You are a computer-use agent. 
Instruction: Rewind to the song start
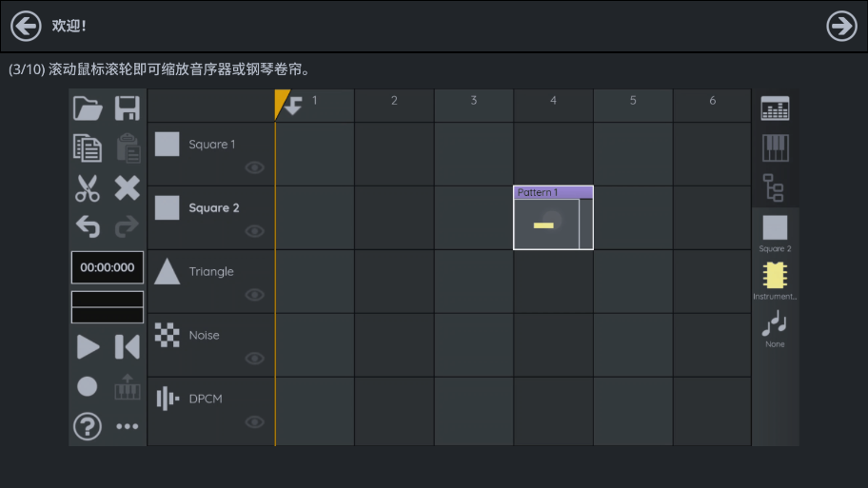[x=128, y=347]
